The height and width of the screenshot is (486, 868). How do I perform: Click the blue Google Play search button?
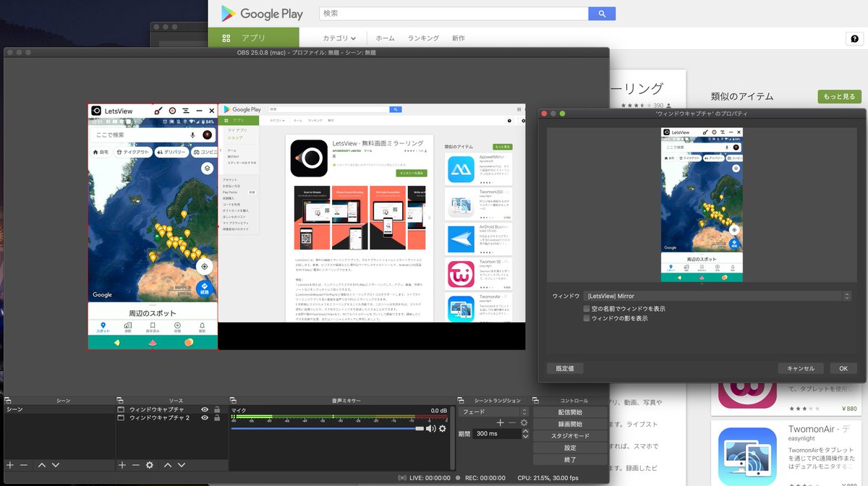tap(602, 13)
